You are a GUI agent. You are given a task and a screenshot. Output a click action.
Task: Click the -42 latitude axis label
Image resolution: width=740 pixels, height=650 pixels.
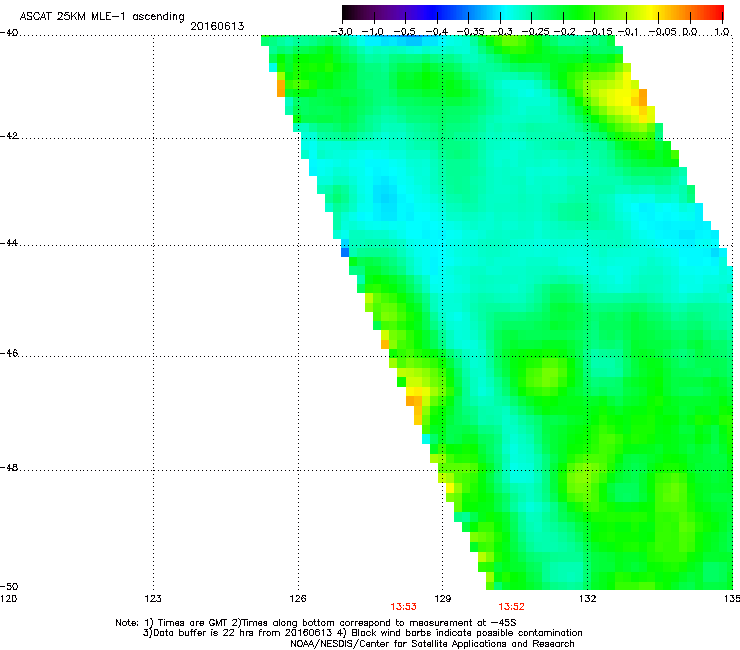9,136
